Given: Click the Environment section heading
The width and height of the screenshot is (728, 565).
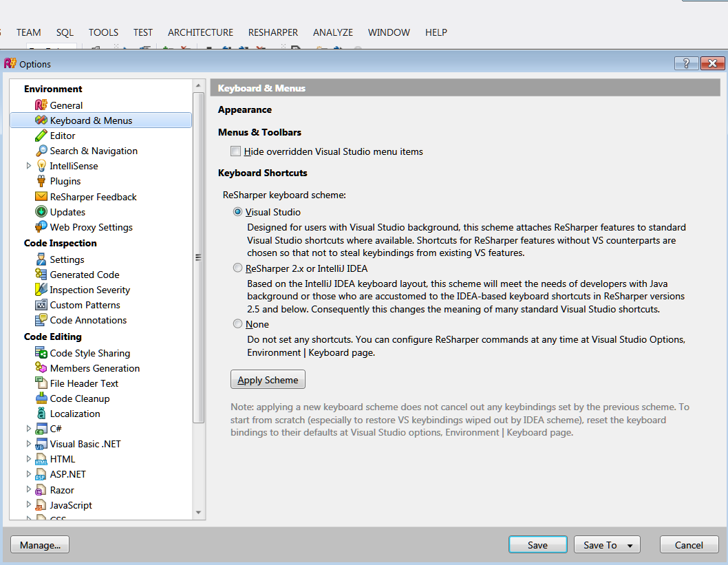Looking at the screenshot, I should pos(53,89).
